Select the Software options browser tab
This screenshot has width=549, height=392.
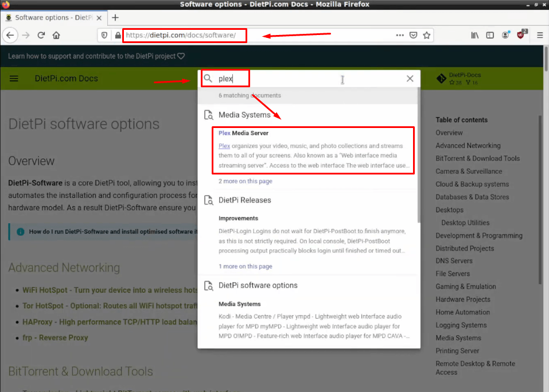(x=53, y=18)
